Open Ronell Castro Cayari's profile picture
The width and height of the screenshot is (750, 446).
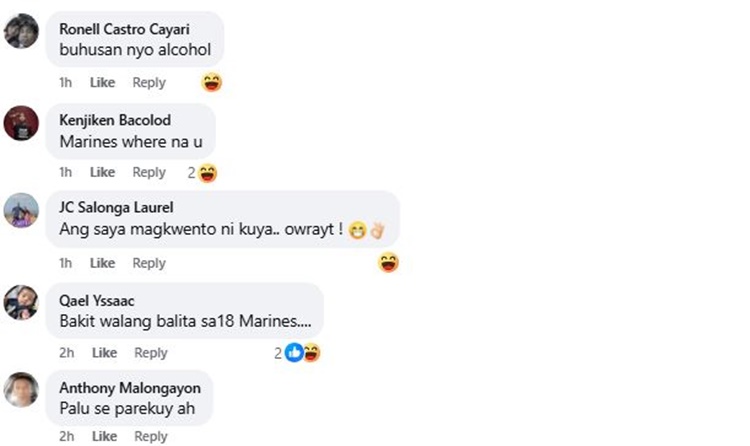(21, 31)
